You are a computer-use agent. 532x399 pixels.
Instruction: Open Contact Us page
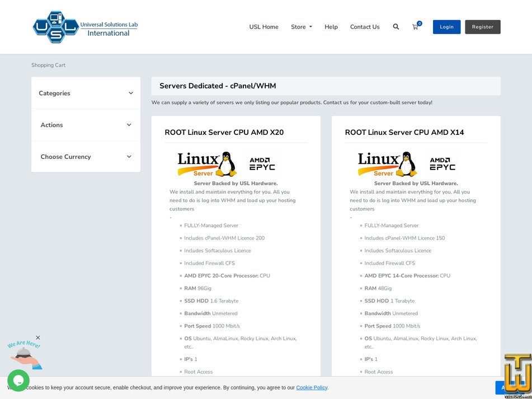pyautogui.click(x=365, y=27)
